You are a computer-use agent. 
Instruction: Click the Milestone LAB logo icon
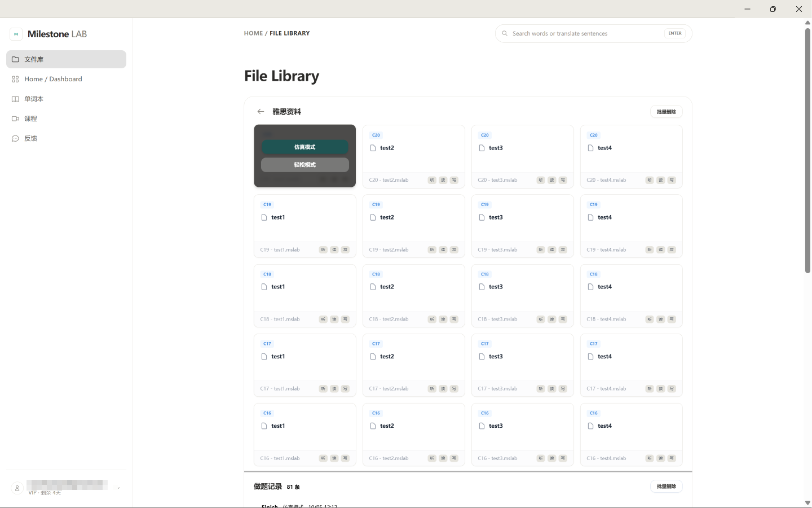(16, 34)
